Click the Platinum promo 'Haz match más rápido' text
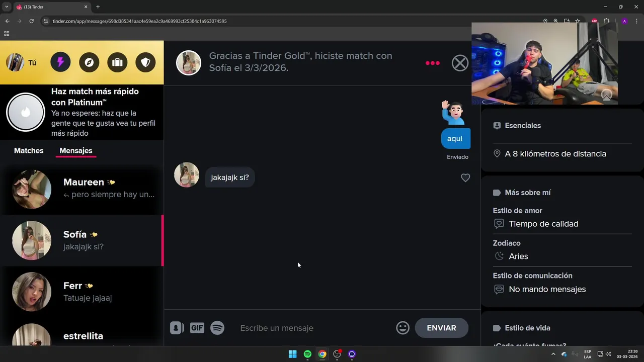Viewport: 644px width, 362px height. (95, 97)
